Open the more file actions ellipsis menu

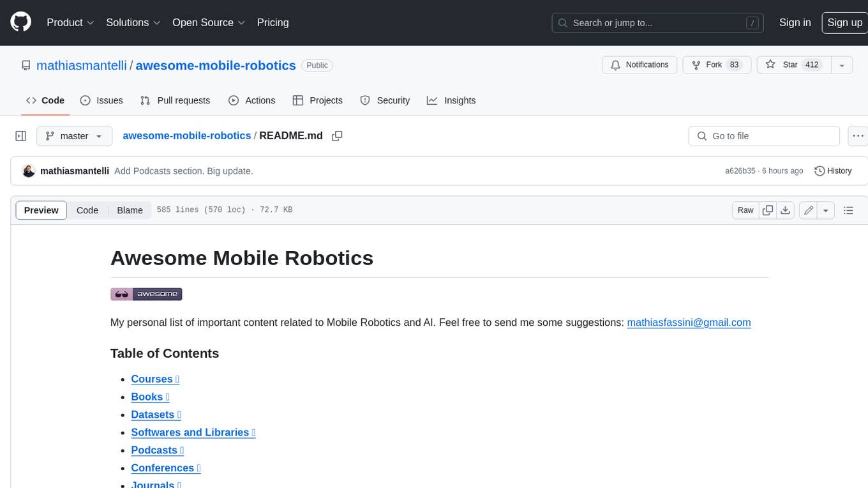[x=858, y=136]
